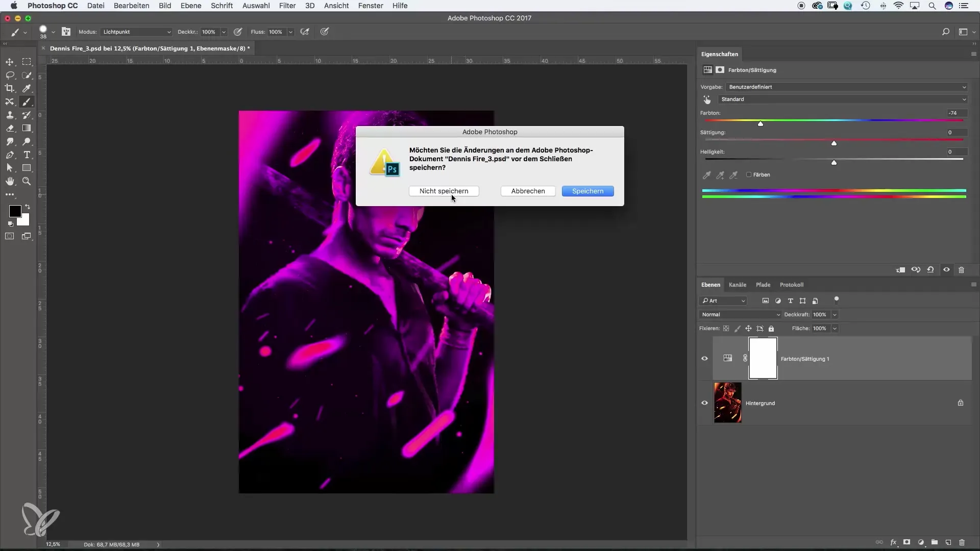
Task: Select the Gradient tool
Action: [x=27, y=128]
